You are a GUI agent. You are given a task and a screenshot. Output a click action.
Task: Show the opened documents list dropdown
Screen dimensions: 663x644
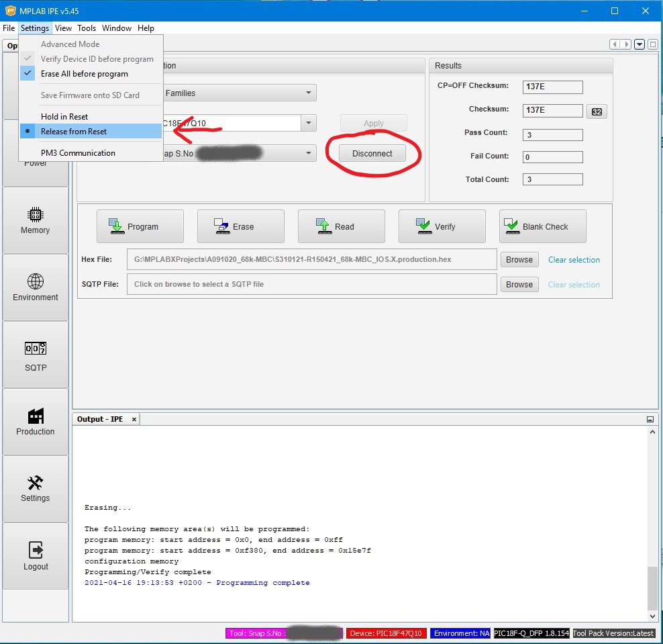pyautogui.click(x=640, y=44)
